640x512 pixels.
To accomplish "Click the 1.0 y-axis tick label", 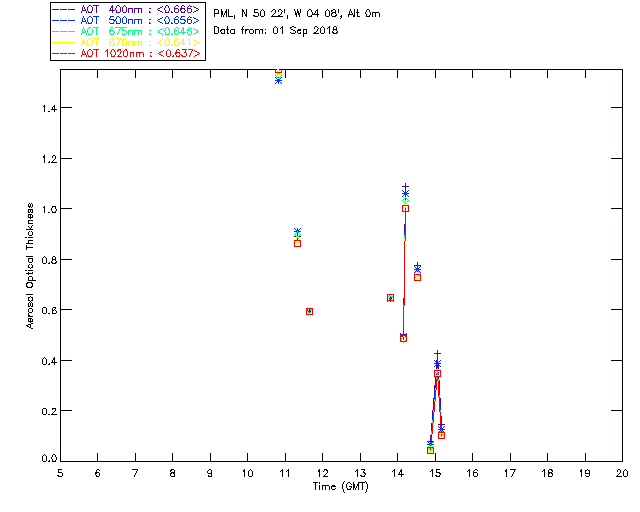I will click(49, 209).
